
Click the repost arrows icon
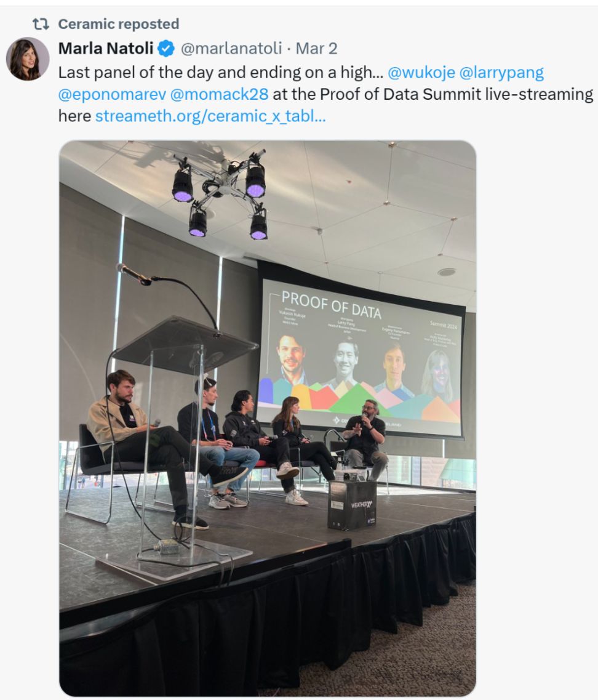[x=41, y=23]
